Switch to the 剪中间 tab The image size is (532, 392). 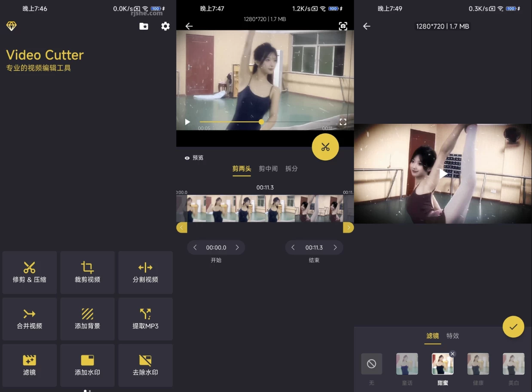268,169
